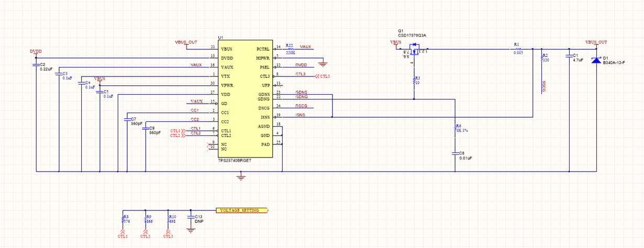The width and height of the screenshot is (644, 248).
Task: Select capacitor C7 symbol (560pF)
Action: 127,120
